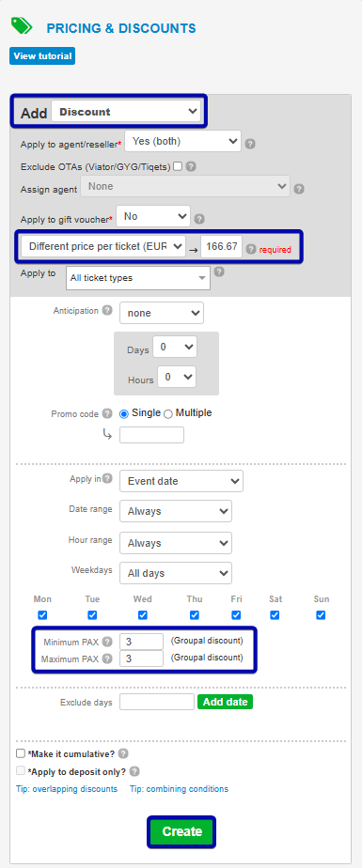Image resolution: width=362 pixels, height=868 pixels.
Task: Toggle Exclude OTAs checkbox
Action: point(178,166)
